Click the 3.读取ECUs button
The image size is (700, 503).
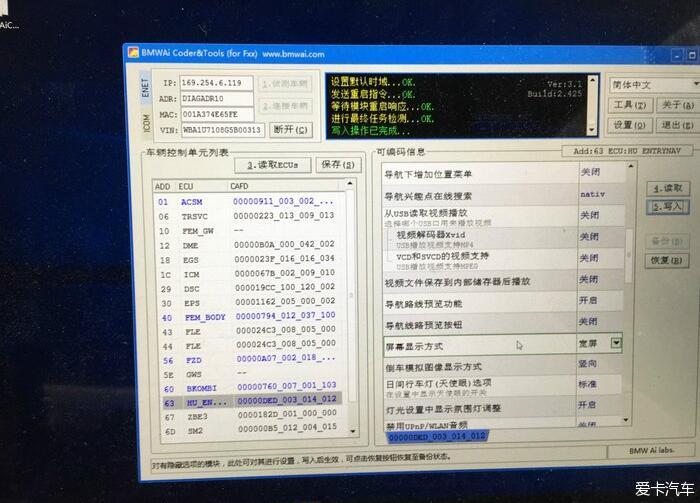click(x=273, y=165)
